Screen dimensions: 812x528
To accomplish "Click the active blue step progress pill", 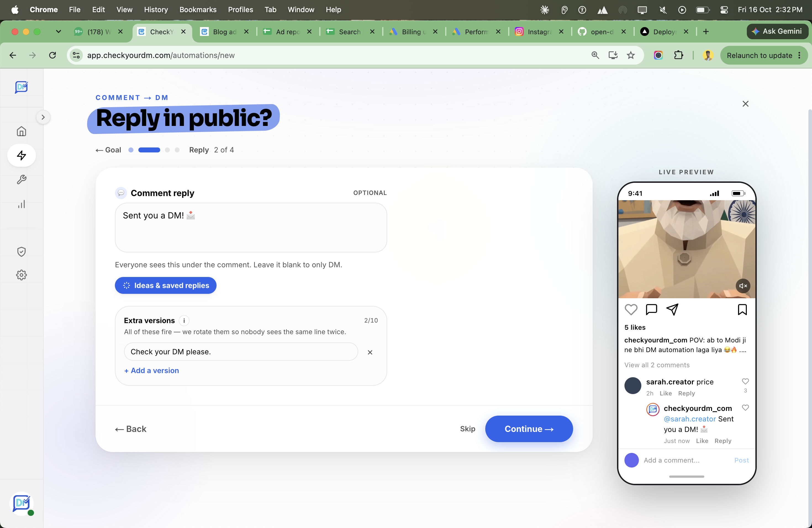I will point(149,150).
